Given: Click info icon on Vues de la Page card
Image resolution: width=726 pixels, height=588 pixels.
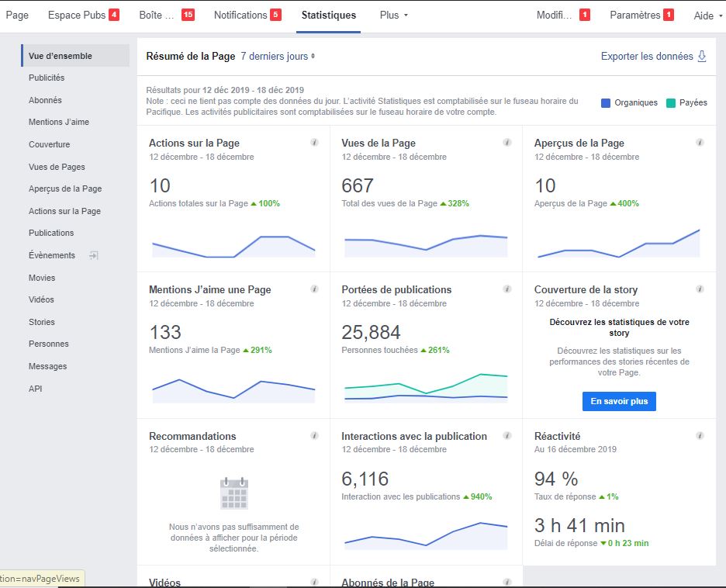Looking at the screenshot, I should coord(507,143).
